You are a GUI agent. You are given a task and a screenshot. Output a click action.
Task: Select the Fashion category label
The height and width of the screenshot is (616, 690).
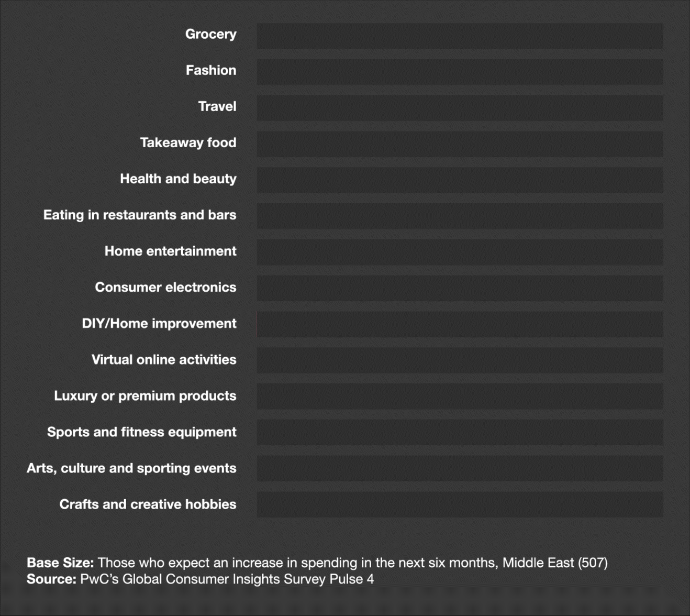[x=210, y=71]
